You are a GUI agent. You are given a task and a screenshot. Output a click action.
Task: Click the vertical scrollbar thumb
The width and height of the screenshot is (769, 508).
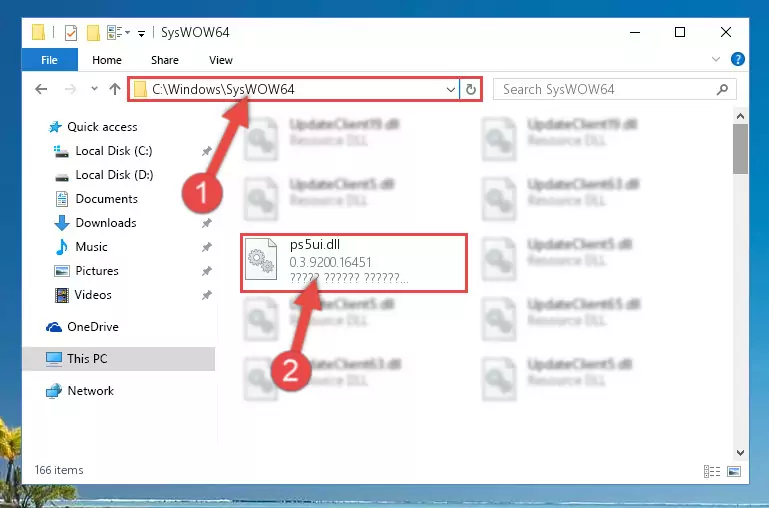[x=740, y=149]
